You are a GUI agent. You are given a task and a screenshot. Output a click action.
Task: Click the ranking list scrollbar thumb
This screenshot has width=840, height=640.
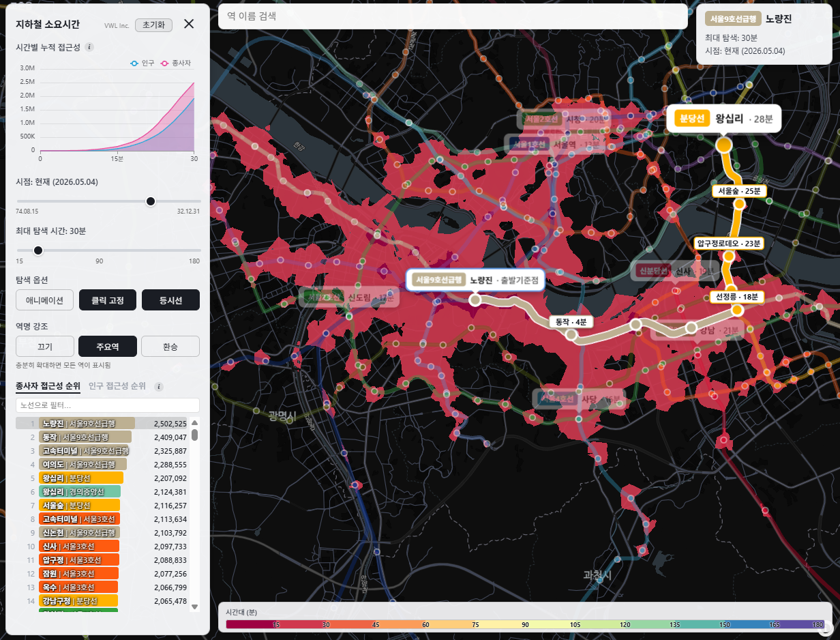point(194,434)
